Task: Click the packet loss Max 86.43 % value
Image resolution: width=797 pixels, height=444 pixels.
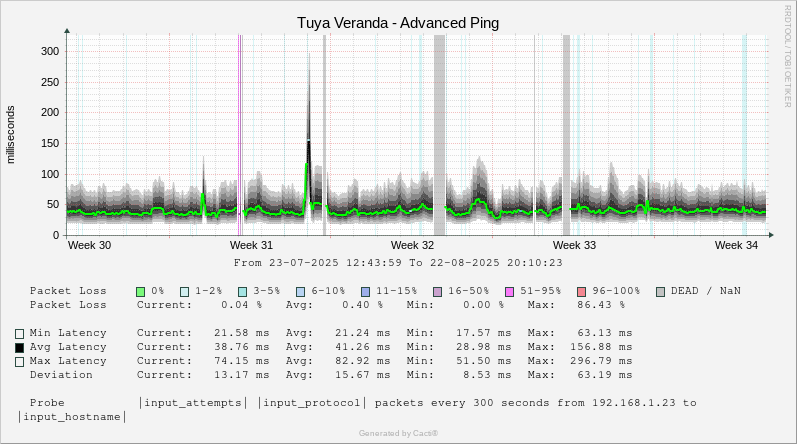Action: point(601,305)
